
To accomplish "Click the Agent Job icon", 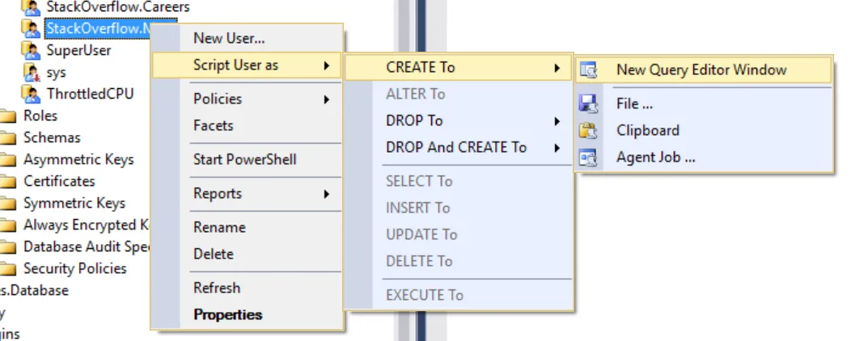I will (x=587, y=158).
